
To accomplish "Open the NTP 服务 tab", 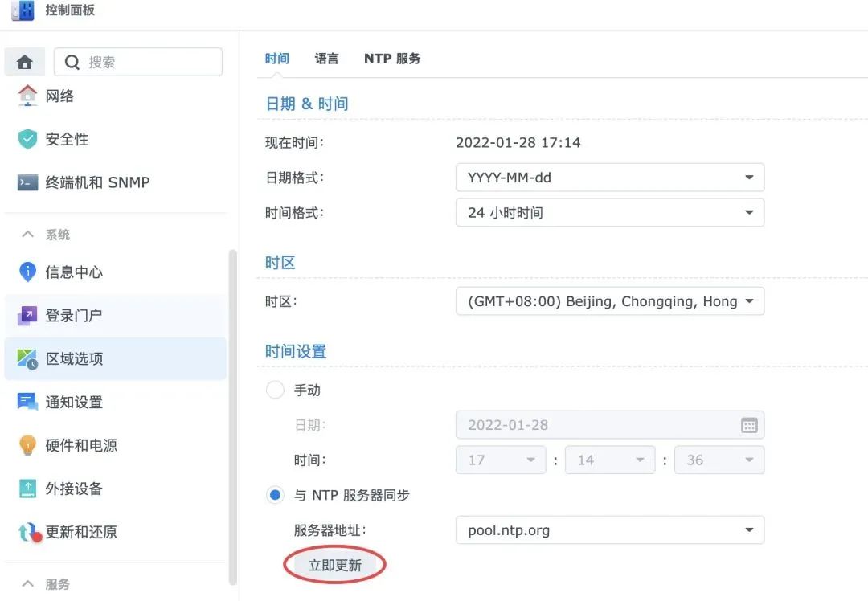I will pyautogui.click(x=391, y=58).
